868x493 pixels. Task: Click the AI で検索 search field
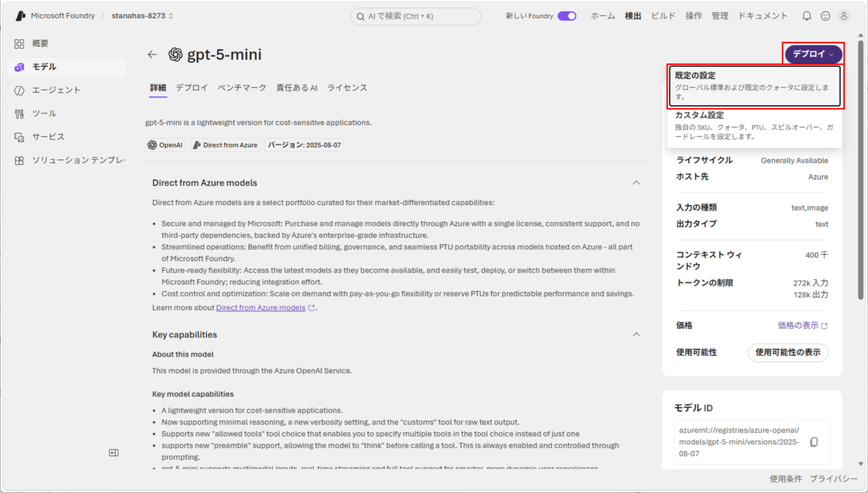click(x=416, y=16)
